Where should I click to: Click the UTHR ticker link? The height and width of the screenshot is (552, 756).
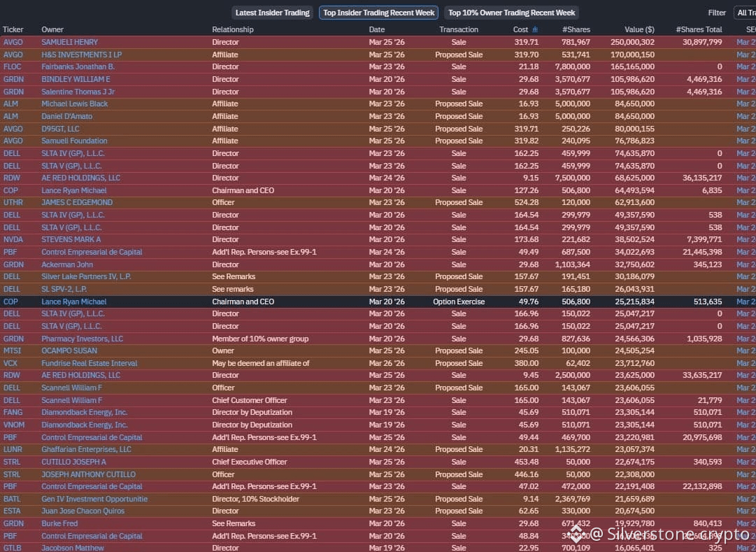pos(13,202)
